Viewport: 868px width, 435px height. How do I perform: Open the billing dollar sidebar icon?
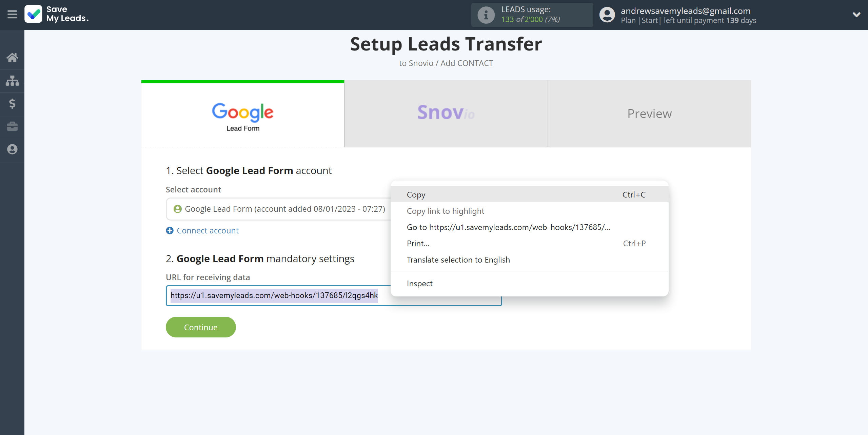(12, 103)
